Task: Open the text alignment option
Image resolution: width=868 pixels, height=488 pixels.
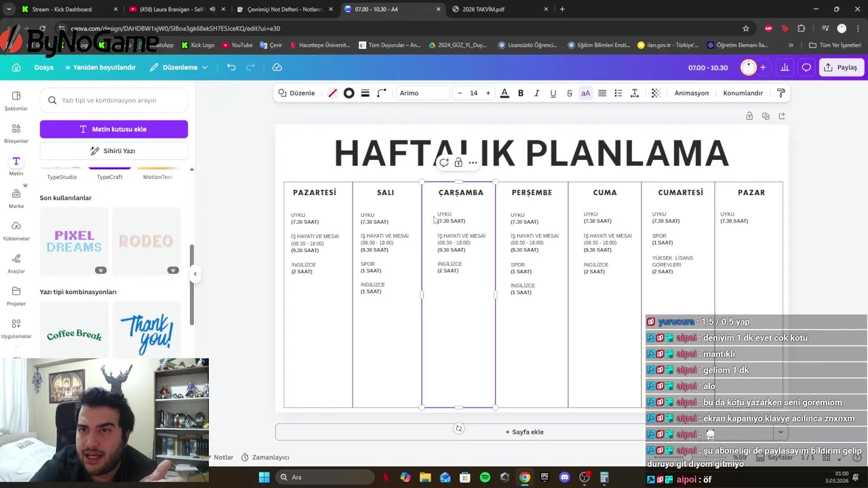Action: [x=602, y=93]
